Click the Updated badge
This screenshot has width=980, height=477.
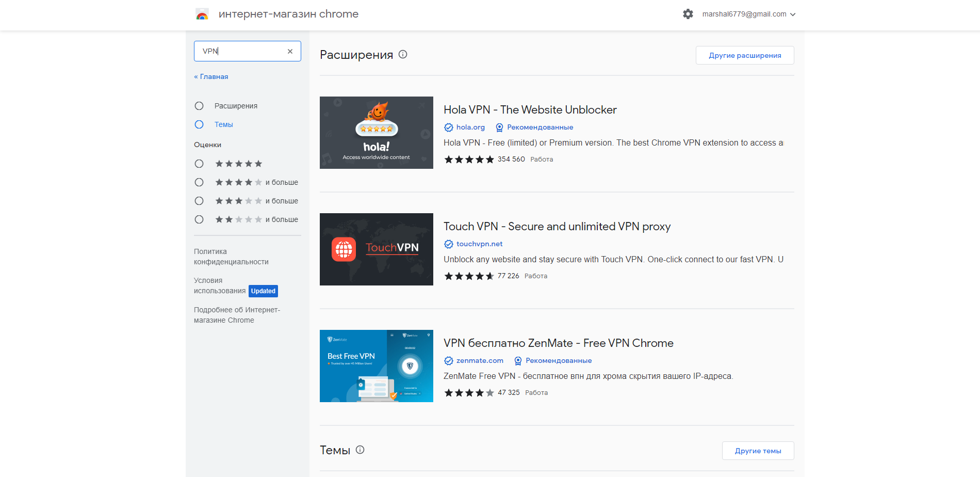tap(263, 291)
